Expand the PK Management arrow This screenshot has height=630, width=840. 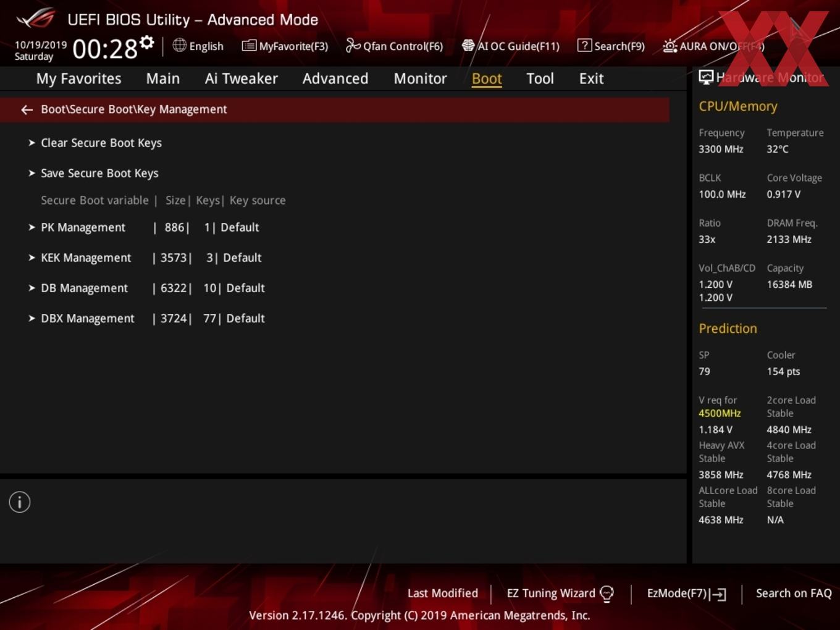tap(31, 227)
